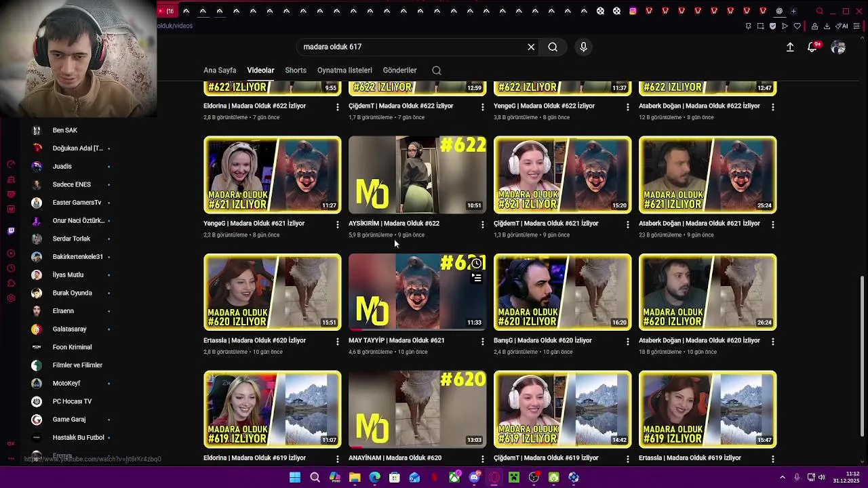Add MAY TAYYİP #621 video to Watch Later
This screenshot has height=488, width=868.
pyautogui.click(x=477, y=264)
